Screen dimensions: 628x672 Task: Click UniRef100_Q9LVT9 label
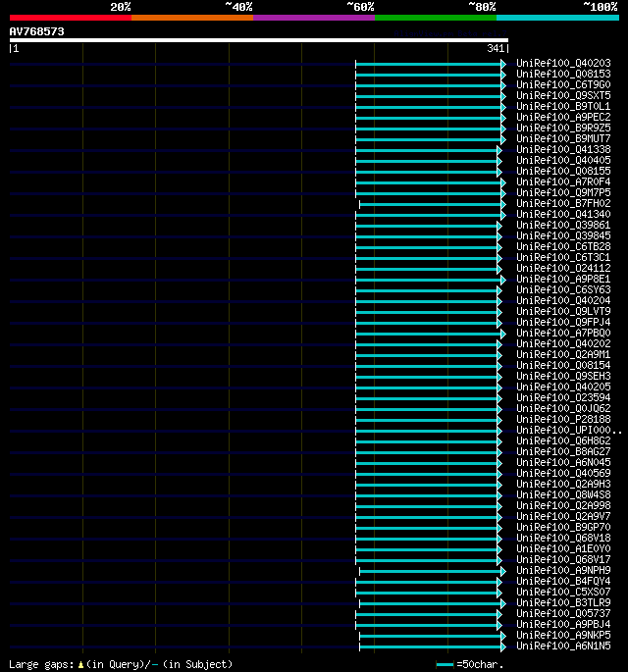[563, 312]
